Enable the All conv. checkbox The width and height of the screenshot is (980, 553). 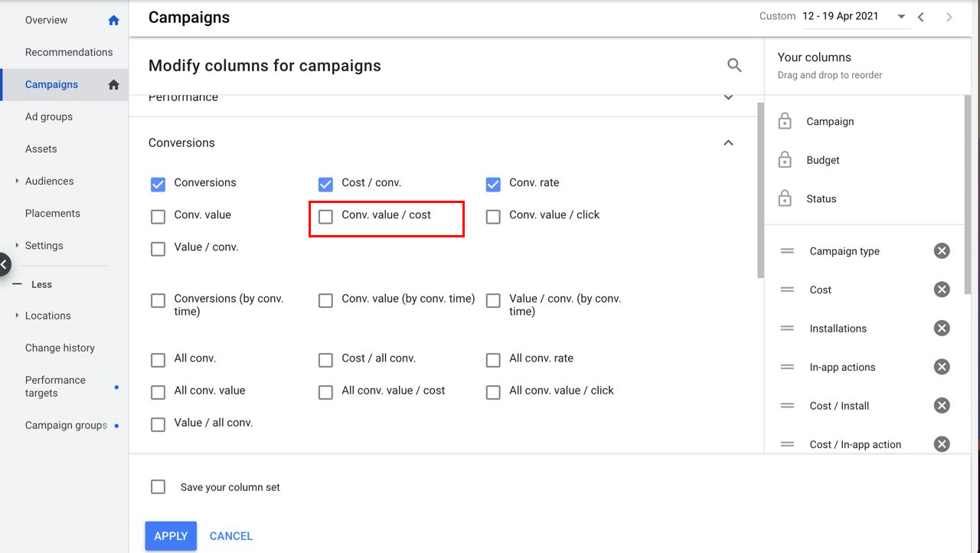coord(158,360)
